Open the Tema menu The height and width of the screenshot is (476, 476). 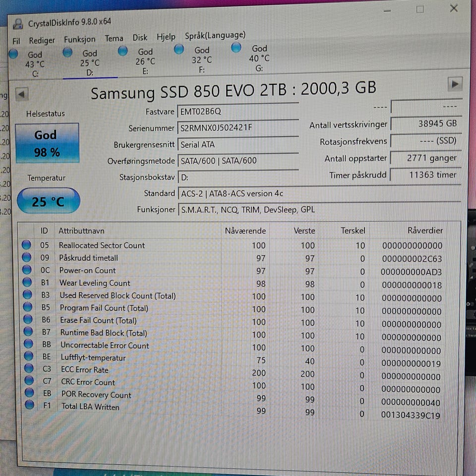(114, 39)
